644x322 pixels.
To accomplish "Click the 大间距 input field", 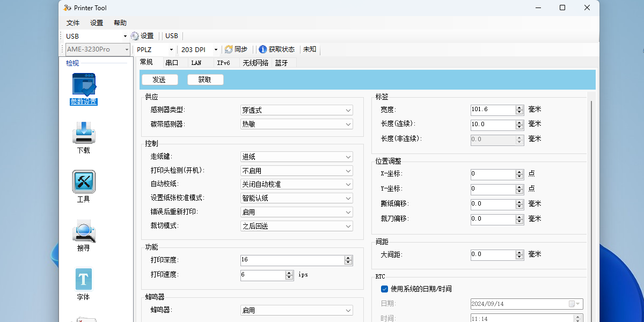I will tap(493, 254).
